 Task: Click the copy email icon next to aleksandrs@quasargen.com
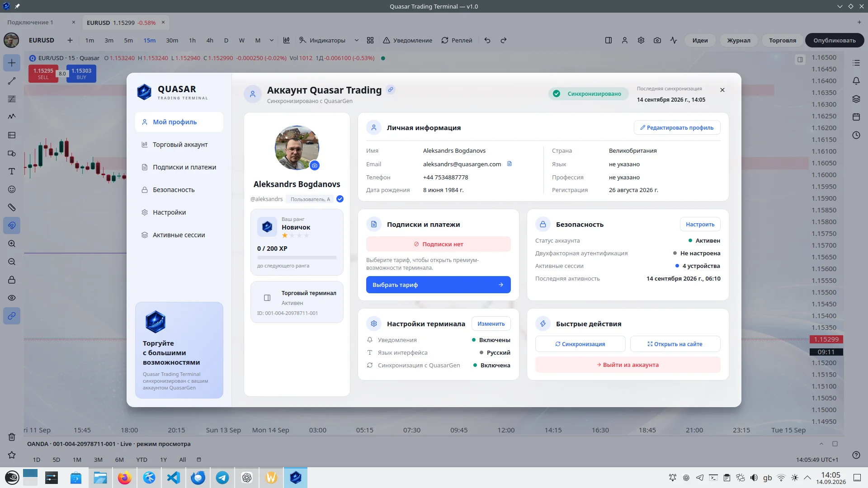tap(509, 164)
